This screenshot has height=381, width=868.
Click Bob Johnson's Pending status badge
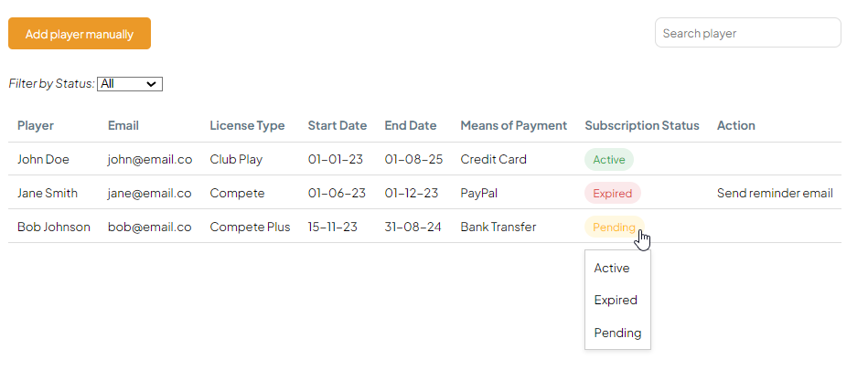(x=614, y=227)
